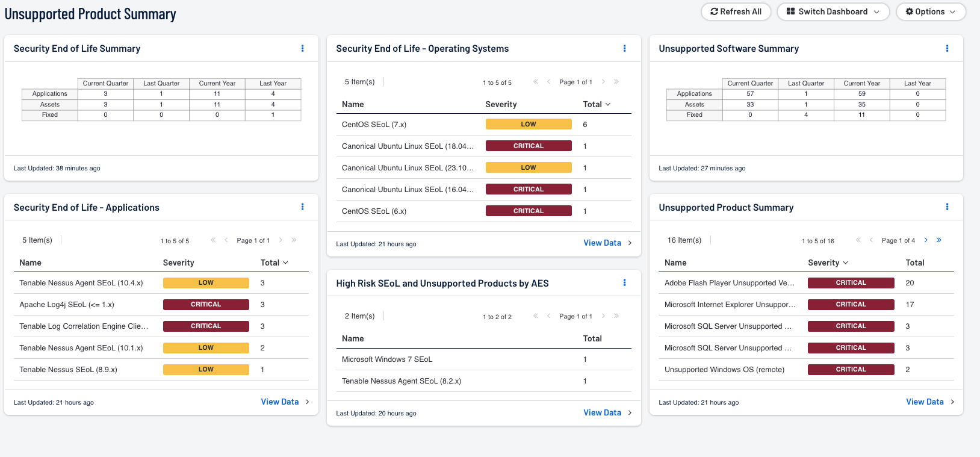Select Canonical Ubuntu Linux SEoL (23.10 row
Screen dimensions: 980x457
[484, 168]
